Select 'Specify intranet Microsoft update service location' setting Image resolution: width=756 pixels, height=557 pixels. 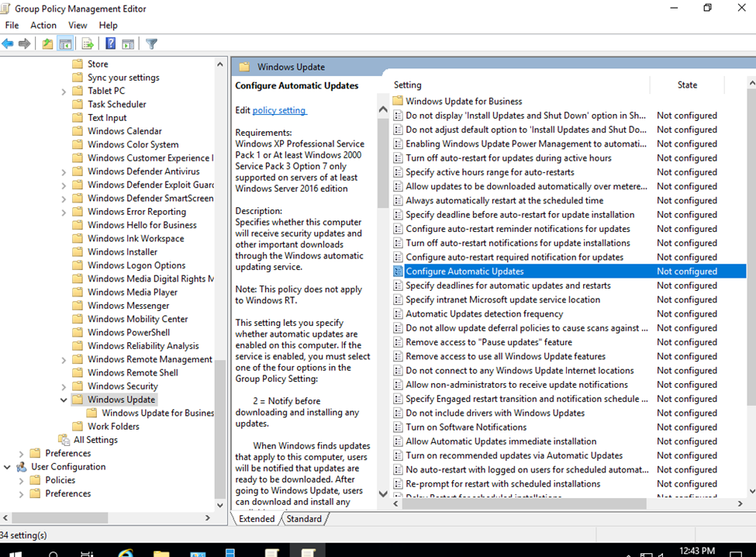pos(502,299)
